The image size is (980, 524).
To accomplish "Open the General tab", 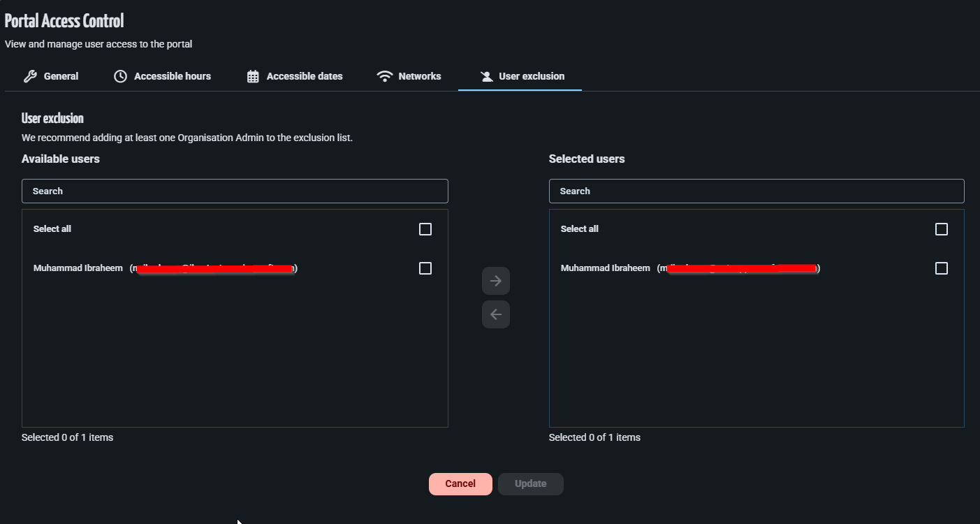I will coord(51,76).
